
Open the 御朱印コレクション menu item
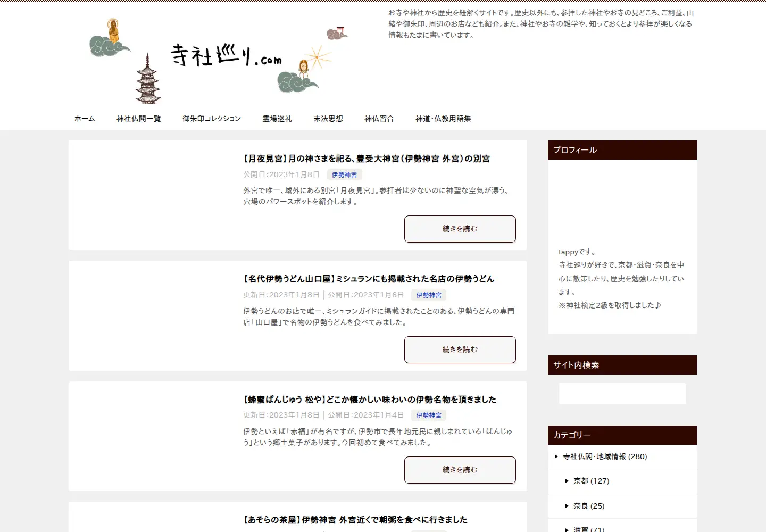pyautogui.click(x=212, y=119)
